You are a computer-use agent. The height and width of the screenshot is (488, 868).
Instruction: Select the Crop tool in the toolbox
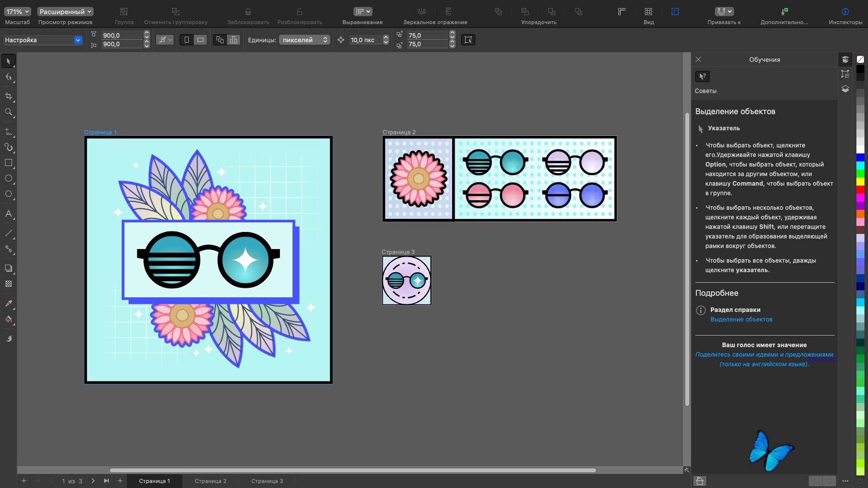tap(9, 96)
